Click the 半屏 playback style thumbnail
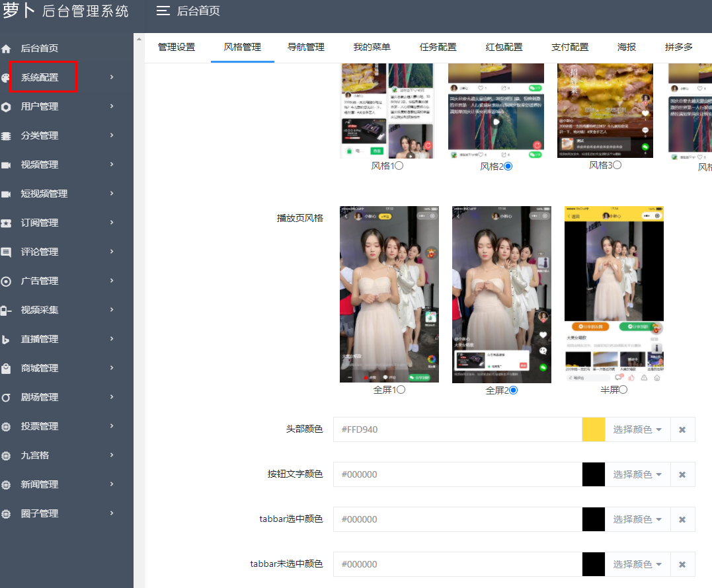Screen dimensions: 712x588 pyautogui.click(x=614, y=295)
